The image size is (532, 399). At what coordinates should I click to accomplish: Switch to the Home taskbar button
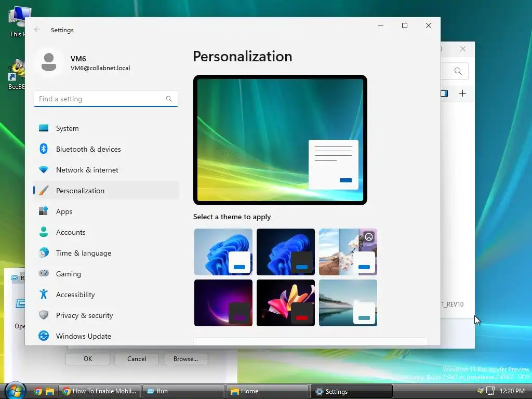point(268,391)
